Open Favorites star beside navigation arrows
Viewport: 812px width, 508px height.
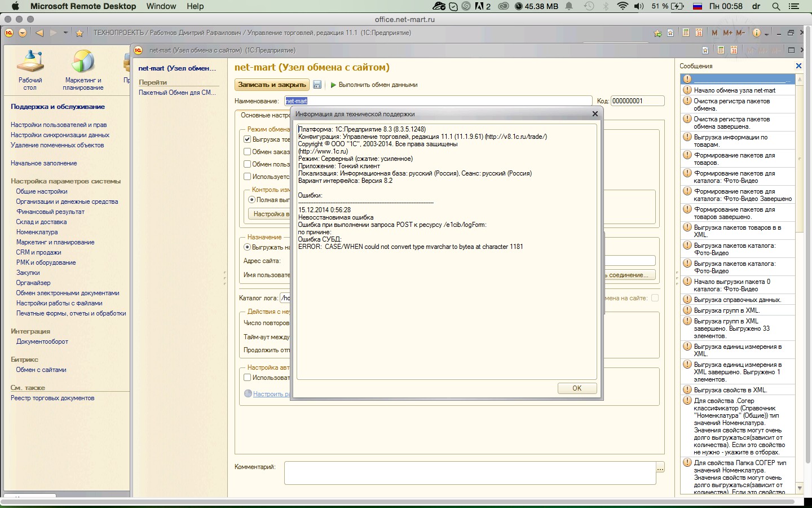(x=80, y=33)
